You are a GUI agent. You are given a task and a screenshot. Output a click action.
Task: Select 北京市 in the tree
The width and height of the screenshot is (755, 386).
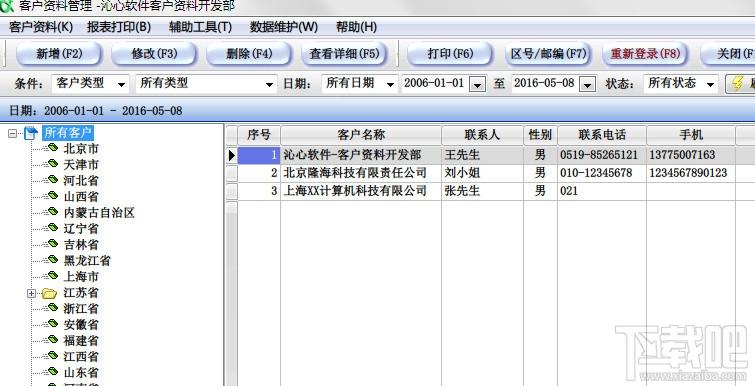point(81,148)
